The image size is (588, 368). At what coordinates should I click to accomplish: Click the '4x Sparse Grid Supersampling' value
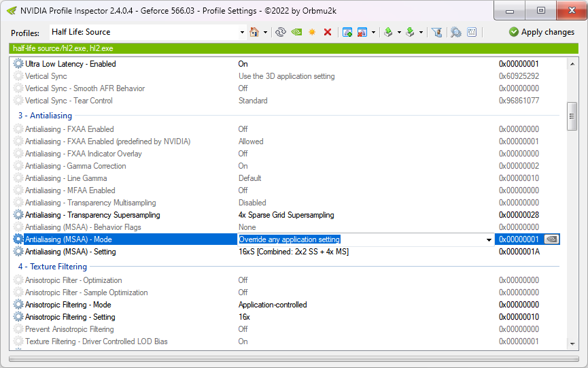(286, 215)
